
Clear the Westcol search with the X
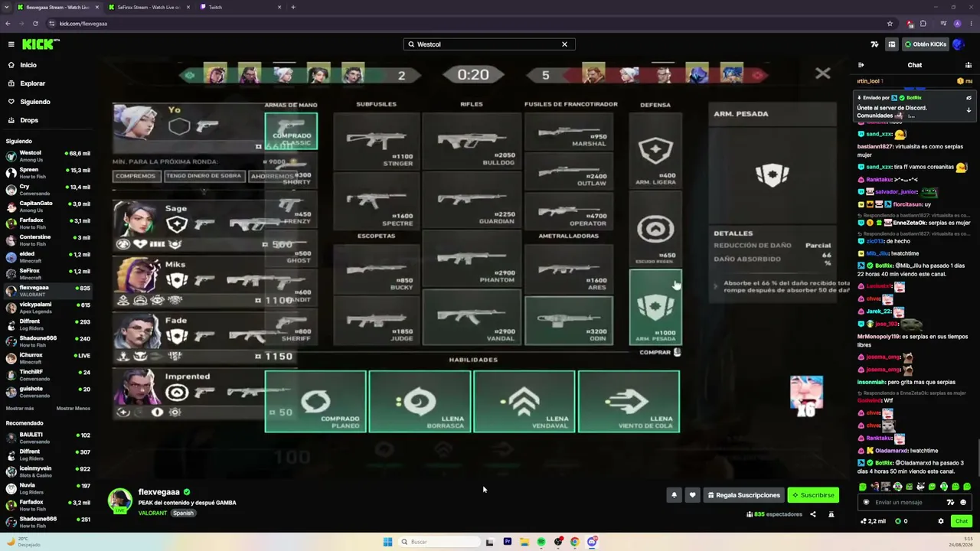pos(565,44)
